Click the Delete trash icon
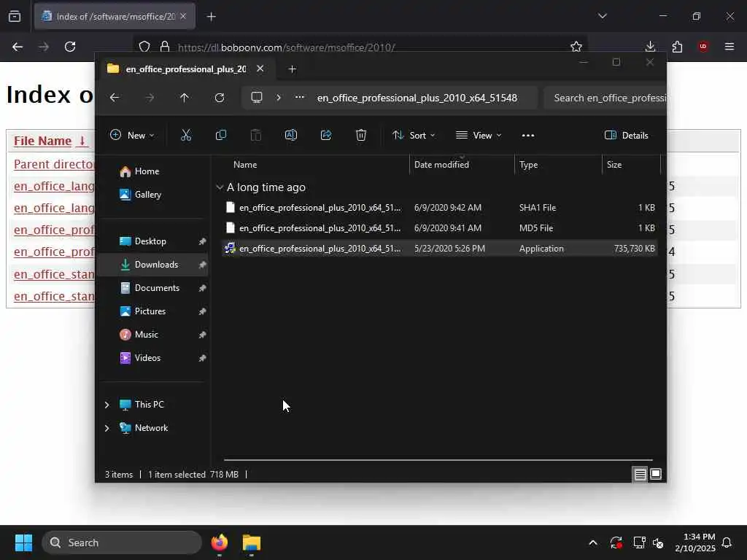This screenshot has width=747, height=560. point(361,135)
